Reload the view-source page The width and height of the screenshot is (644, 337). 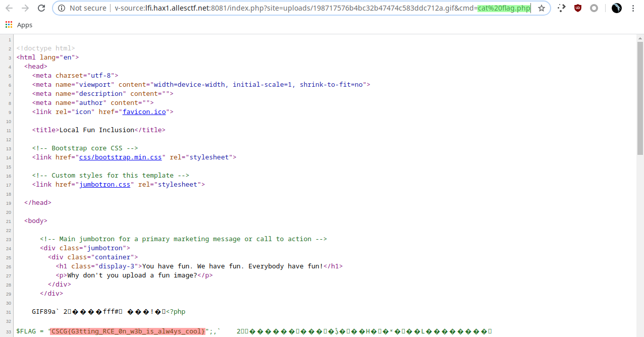tap(41, 8)
